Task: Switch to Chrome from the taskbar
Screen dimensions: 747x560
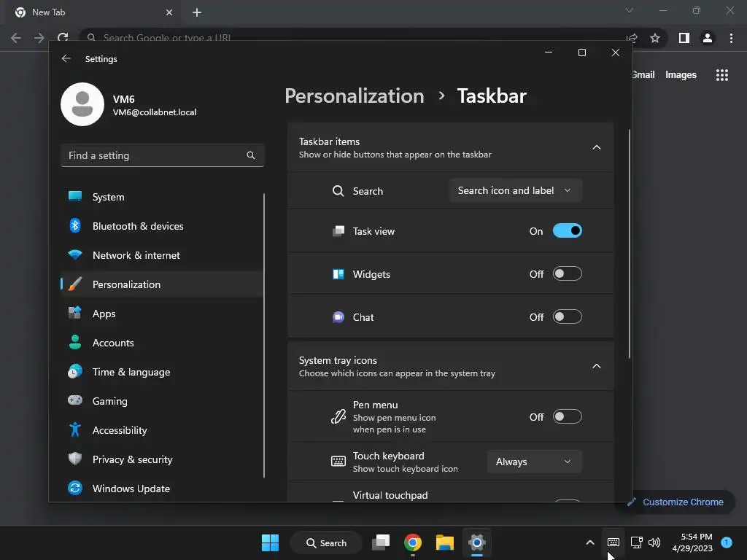Action: (413, 542)
